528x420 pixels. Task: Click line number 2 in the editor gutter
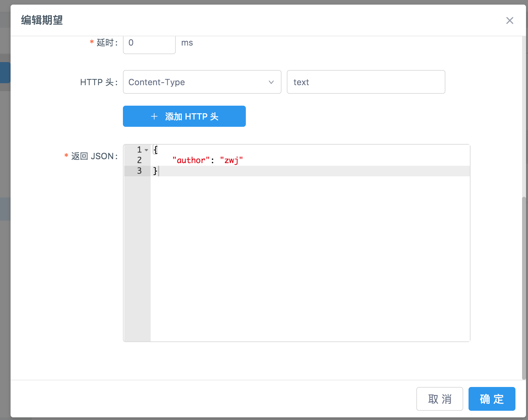[x=139, y=160]
